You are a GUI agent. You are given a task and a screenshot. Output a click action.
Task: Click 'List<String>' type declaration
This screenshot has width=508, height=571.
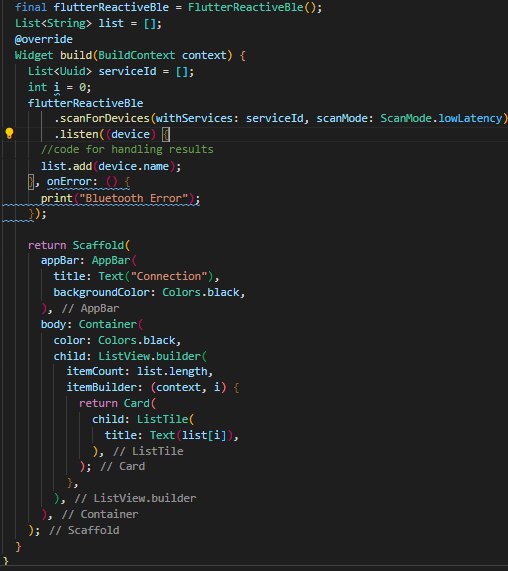[x=53, y=23]
